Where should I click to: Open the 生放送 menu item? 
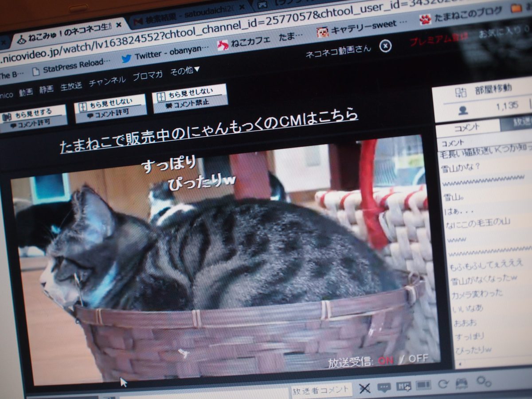coord(71,86)
